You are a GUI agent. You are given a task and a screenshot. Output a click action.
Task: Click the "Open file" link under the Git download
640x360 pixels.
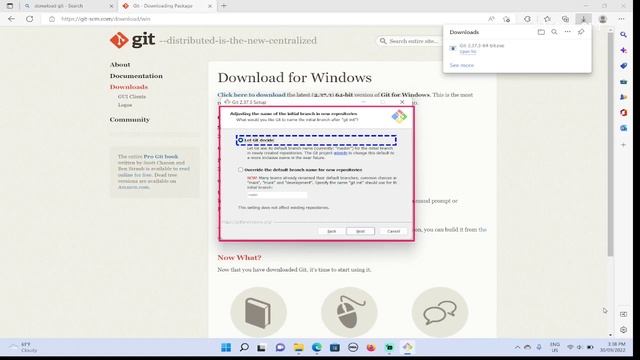[468, 52]
